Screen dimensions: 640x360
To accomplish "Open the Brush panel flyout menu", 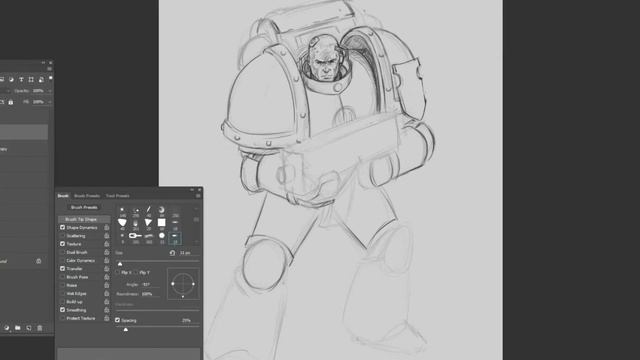I will pyautogui.click(x=198, y=196).
